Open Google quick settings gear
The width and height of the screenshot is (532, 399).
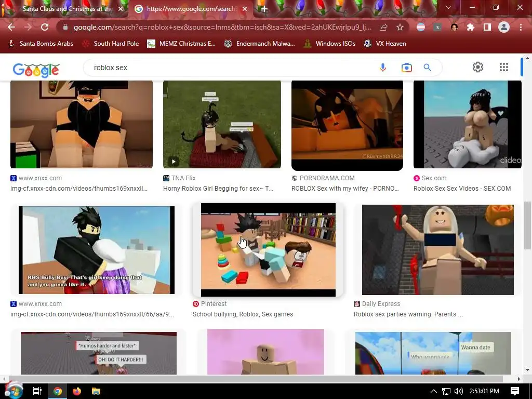[x=478, y=67]
